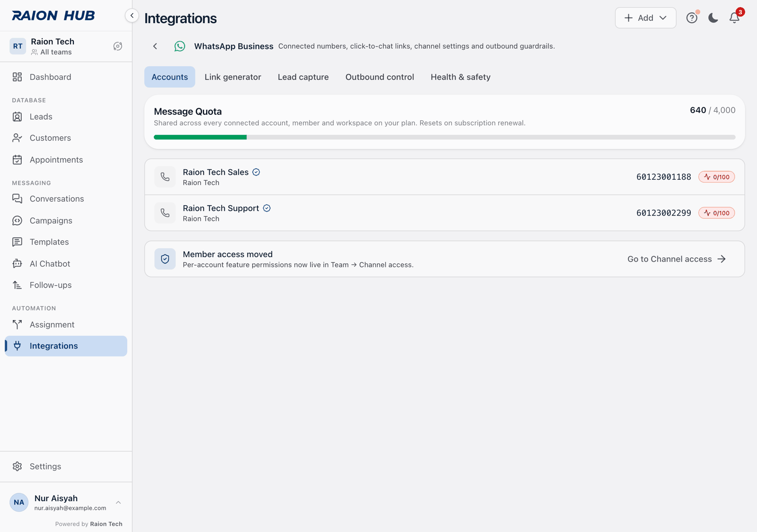Open the notifications bell
Screen dimensions: 757x532
pyautogui.click(x=734, y=18)
